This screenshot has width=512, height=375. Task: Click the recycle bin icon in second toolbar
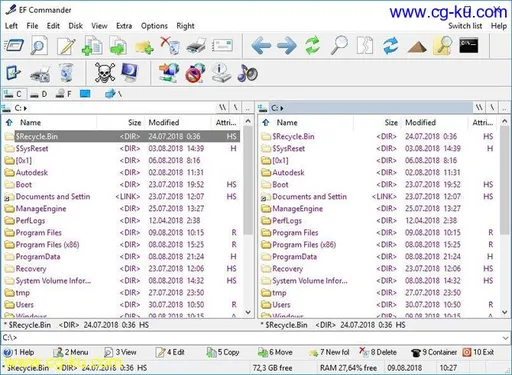66,73
